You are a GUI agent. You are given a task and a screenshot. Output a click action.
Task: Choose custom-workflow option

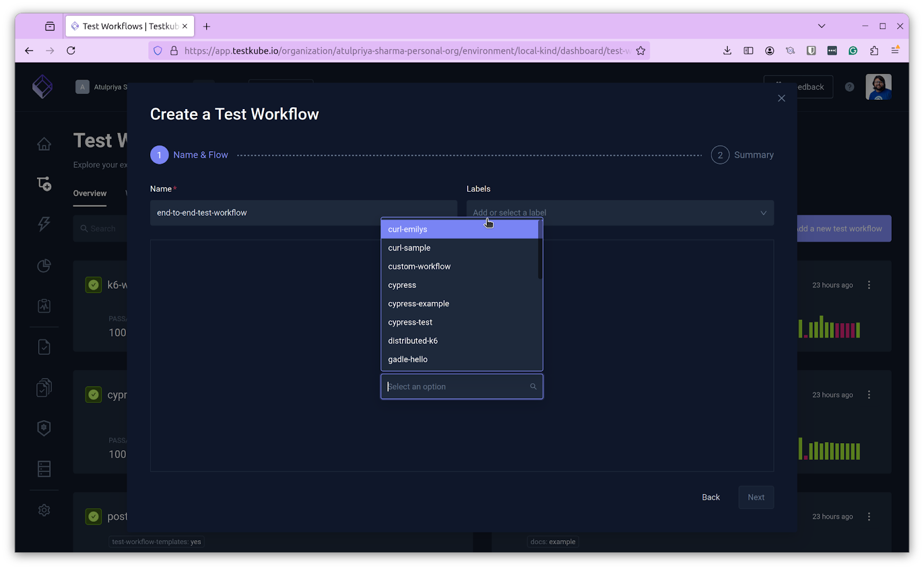(460, 267)
